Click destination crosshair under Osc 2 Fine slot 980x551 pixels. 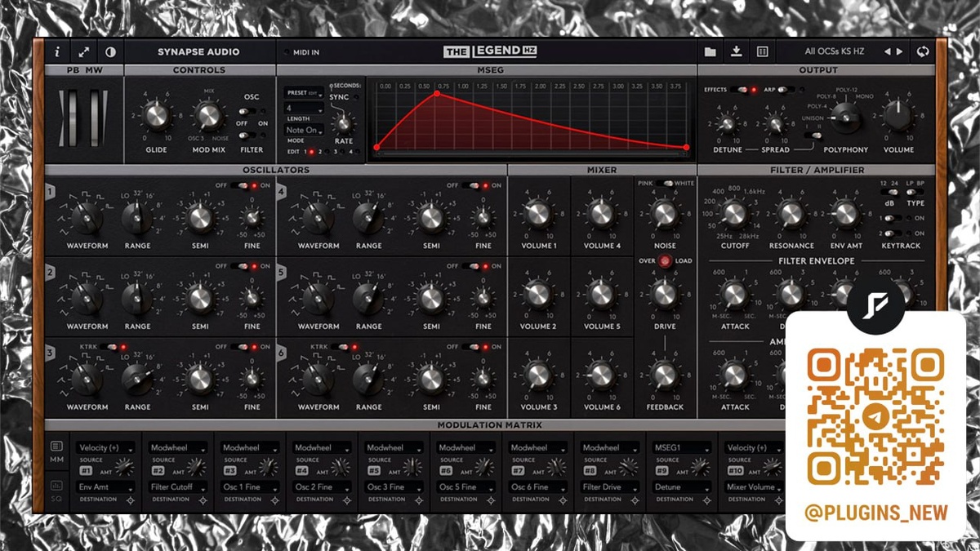tap(346, 500)
